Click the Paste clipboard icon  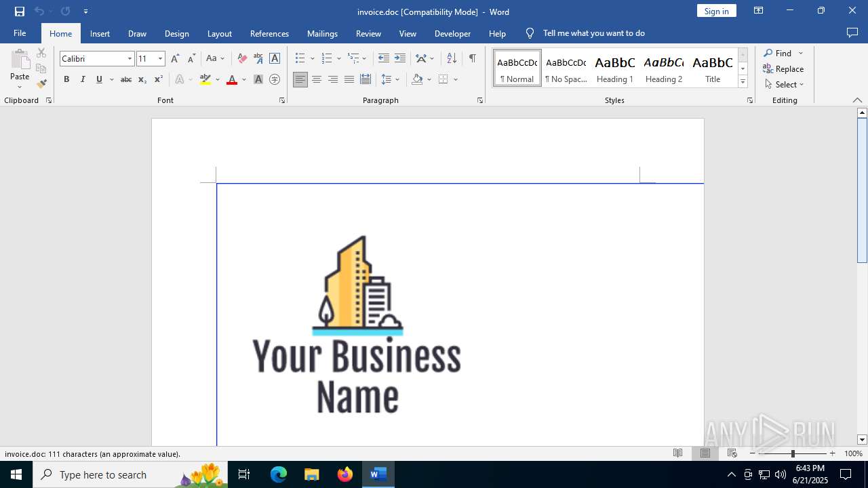pyautogui.click(x=20, y=60)
